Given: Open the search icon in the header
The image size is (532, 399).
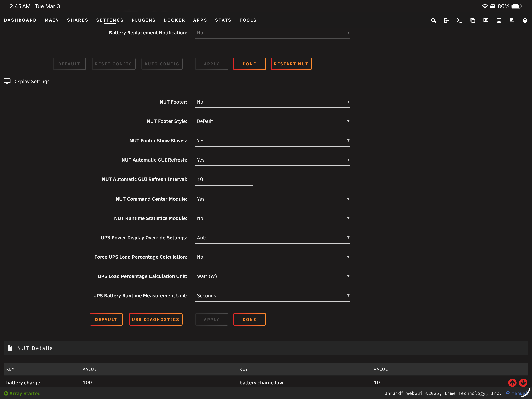Looking at the screenshot, I should [x=433, y=20].
